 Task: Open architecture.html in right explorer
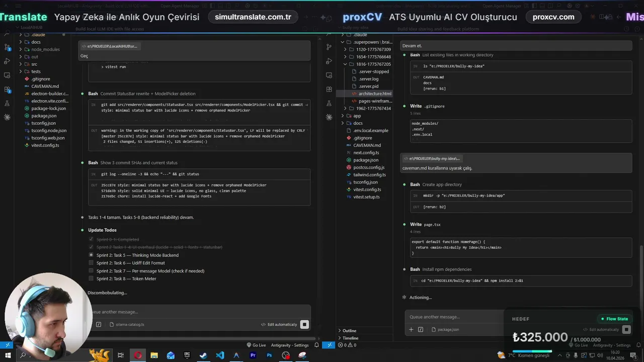click(375, 94)
